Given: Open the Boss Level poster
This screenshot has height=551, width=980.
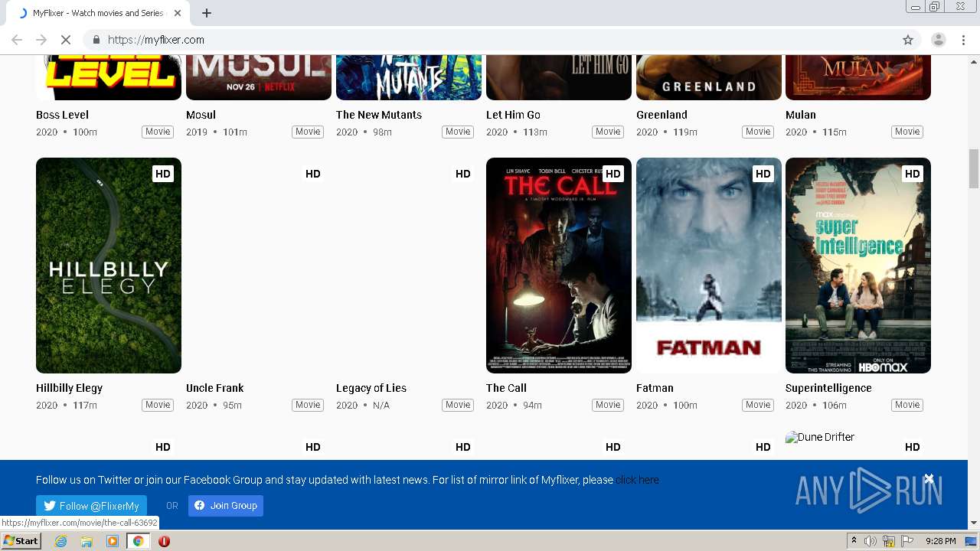Looking at the screenshot, I should 109,77.
